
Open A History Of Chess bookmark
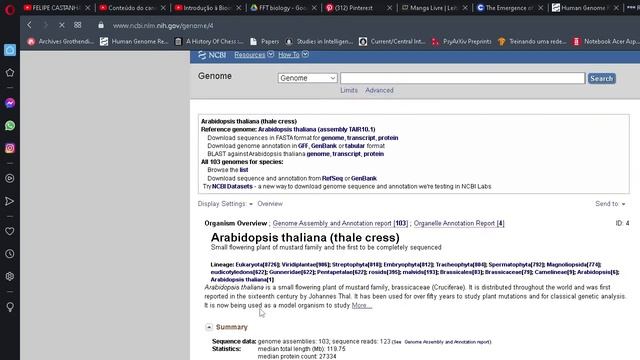pos(209,41)
